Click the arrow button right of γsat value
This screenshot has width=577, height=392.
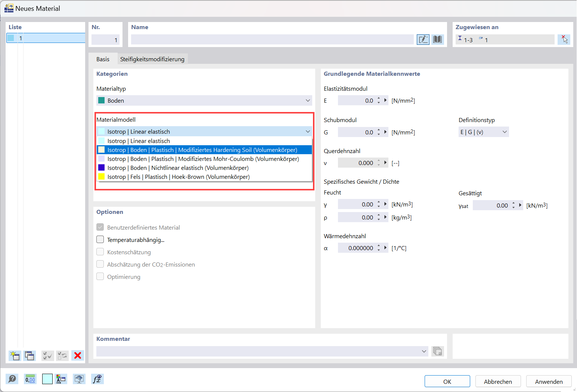[520, 205]
